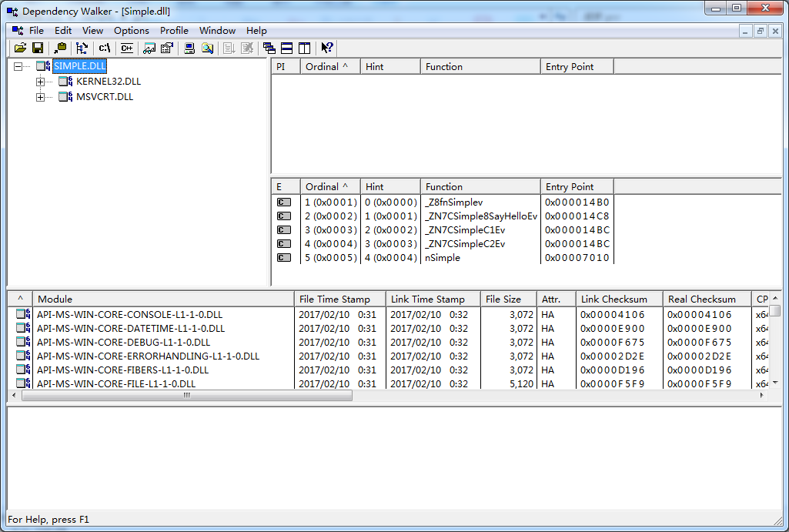Collapse the SIMPLE.DLL tree node
Image resolution: width=789 pixels, height=532 pixels.
(18, 66)
